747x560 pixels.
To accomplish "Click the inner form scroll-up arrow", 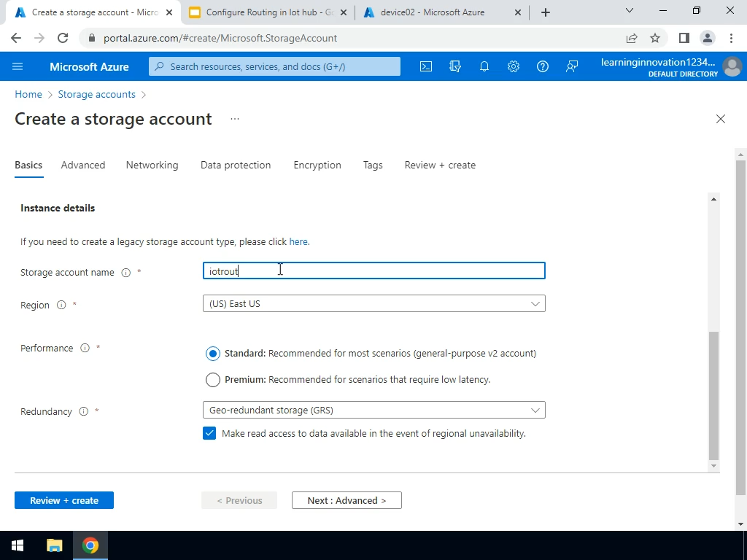I will [x=713, y=199].
